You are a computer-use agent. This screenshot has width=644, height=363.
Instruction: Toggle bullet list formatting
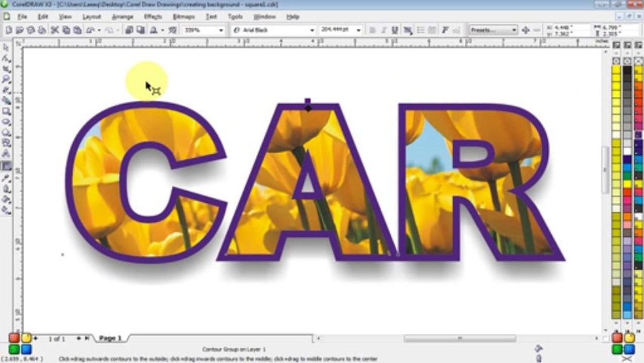[421, 30]
